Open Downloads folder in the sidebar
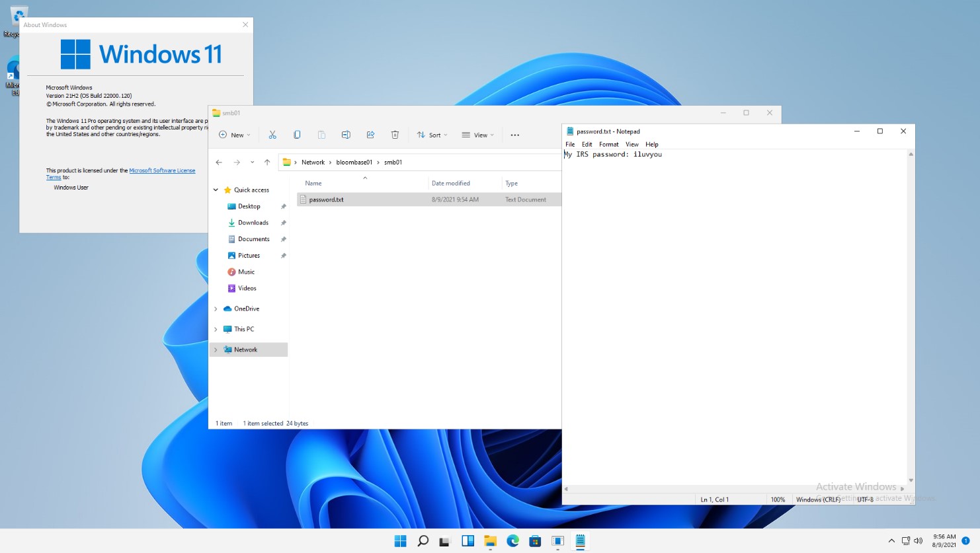This screenshot has height=553, width=980. coord(253,223)
